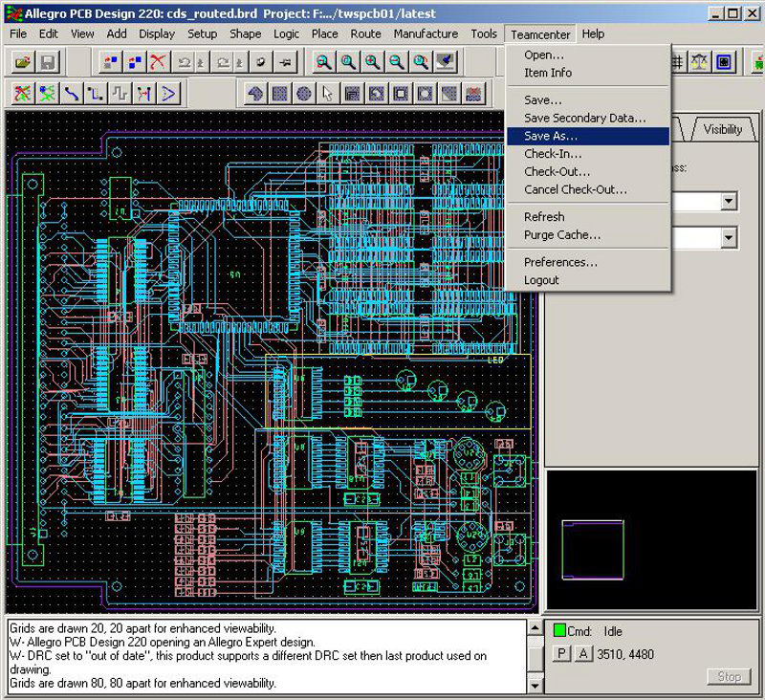This screenshot has height=700, width=765.
Task: Click the Zoom Points magnifier icon
Action: click(323, 62)
